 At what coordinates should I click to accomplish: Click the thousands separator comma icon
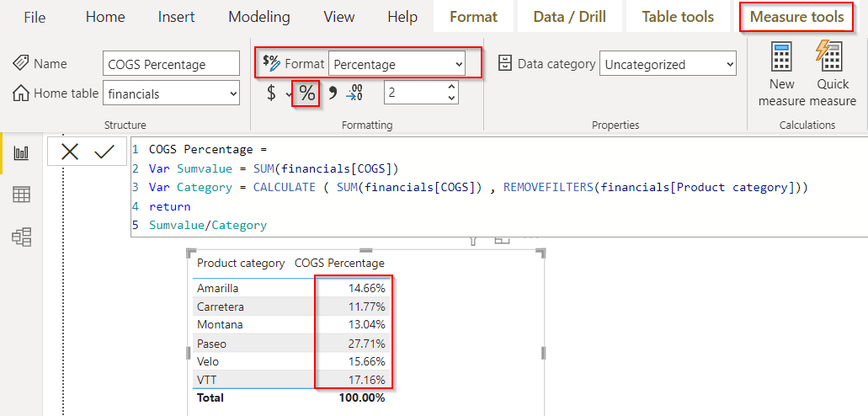click(x=333, y=93)
